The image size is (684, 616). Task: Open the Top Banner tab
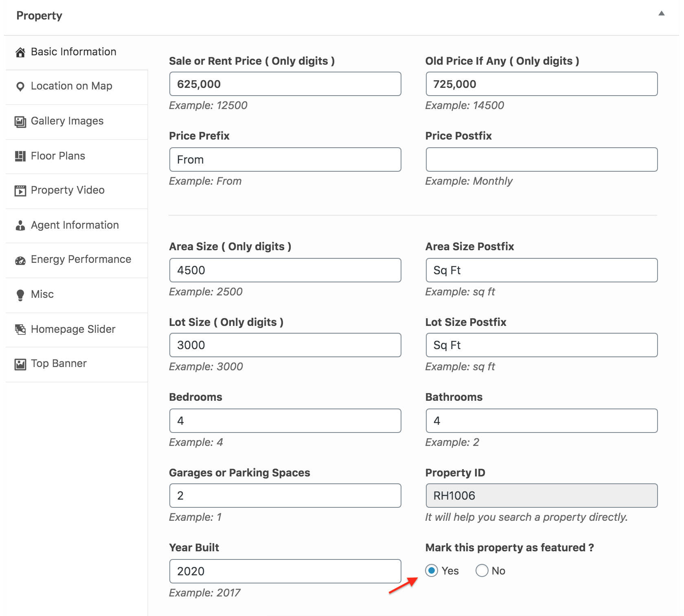coord(77,364)
